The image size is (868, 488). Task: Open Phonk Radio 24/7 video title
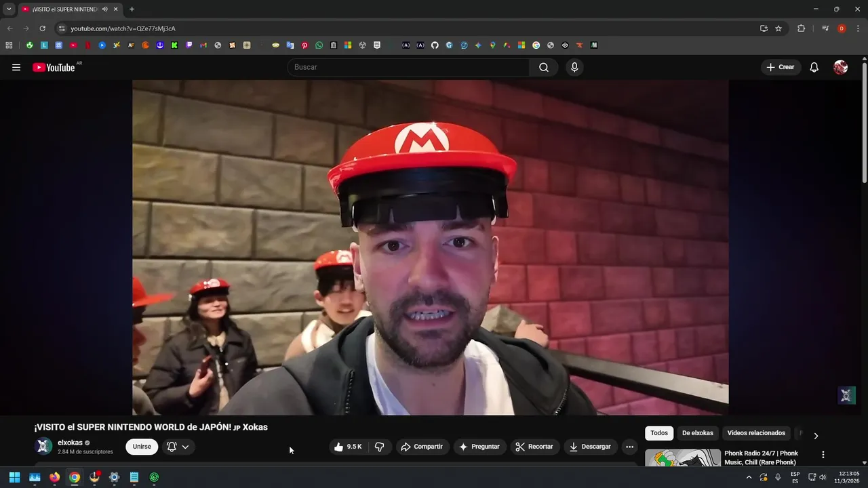click(x=761, y=457)
